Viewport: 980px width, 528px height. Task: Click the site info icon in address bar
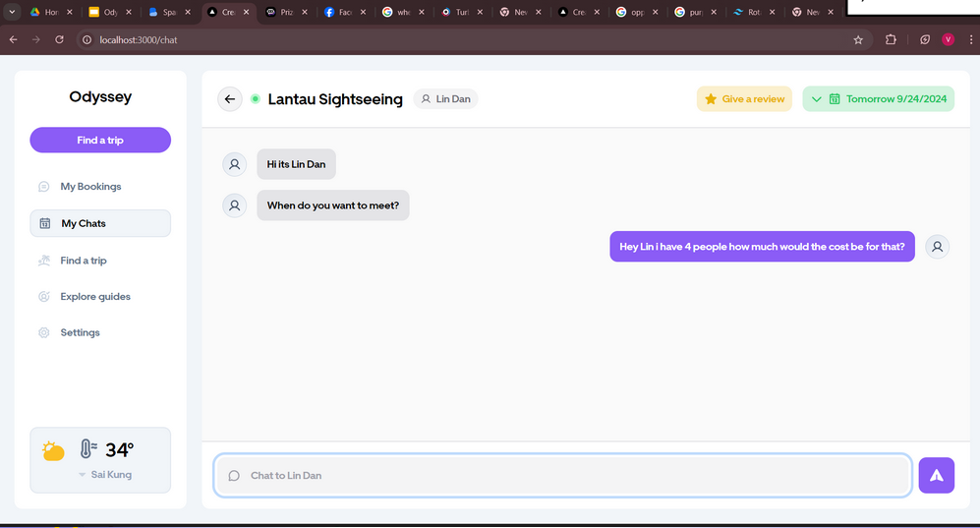tap(86, 39)
